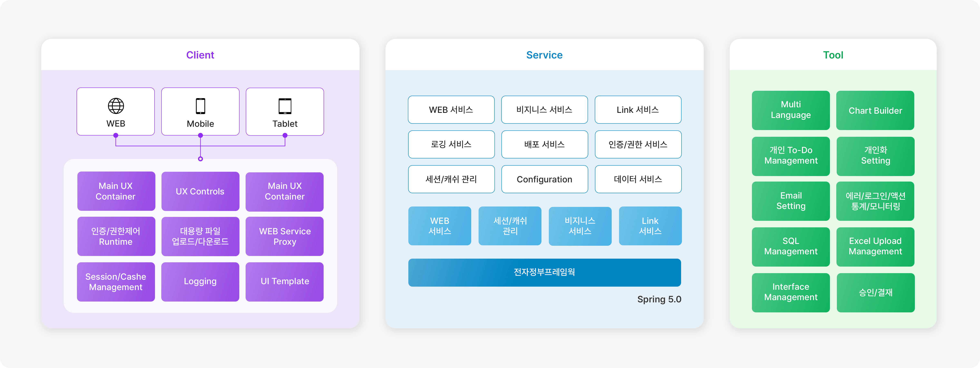Open the SQL Management tool

[791, 246]
